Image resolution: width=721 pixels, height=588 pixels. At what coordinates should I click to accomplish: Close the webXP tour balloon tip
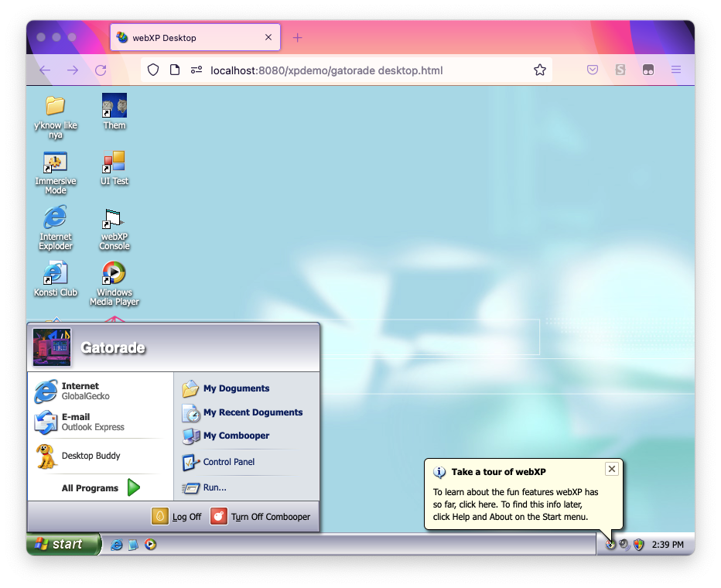tap(612, 469)
